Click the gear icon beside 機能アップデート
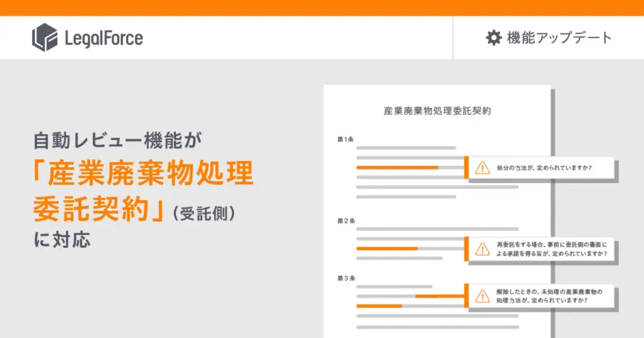The height and width of the screenshot is (338, 644). (494, 38)
